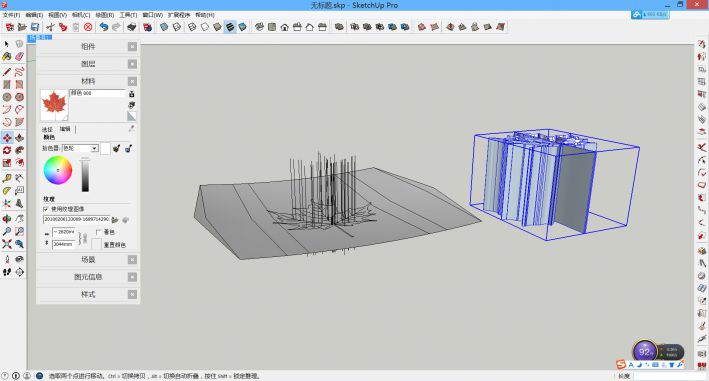Click the color wheel picker
The height and width of the screenshot is (381, 709).
coord(58,170)
